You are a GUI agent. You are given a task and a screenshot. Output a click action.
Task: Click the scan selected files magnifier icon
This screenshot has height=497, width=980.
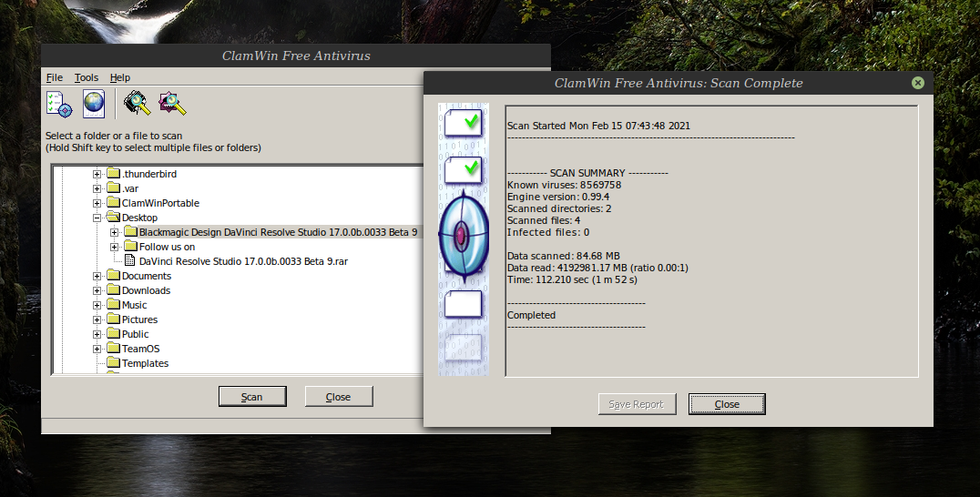coord(172,104)
